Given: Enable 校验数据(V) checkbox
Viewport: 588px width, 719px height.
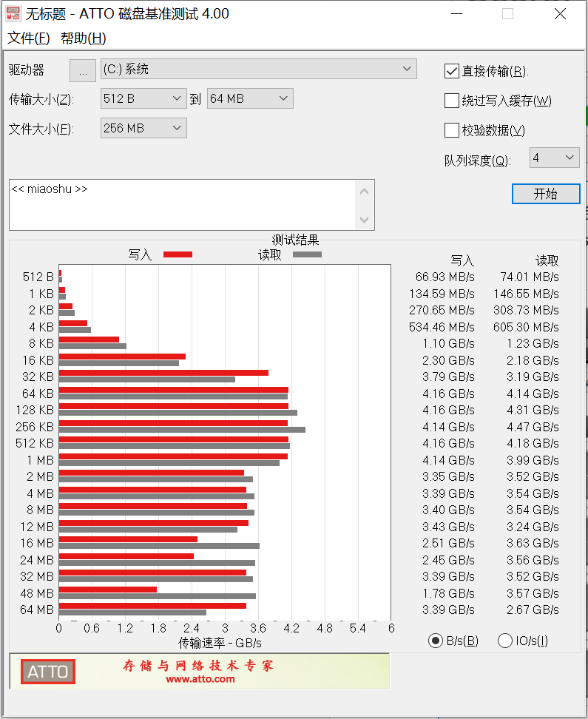Looking at the screenshot, I should [451, 130].
